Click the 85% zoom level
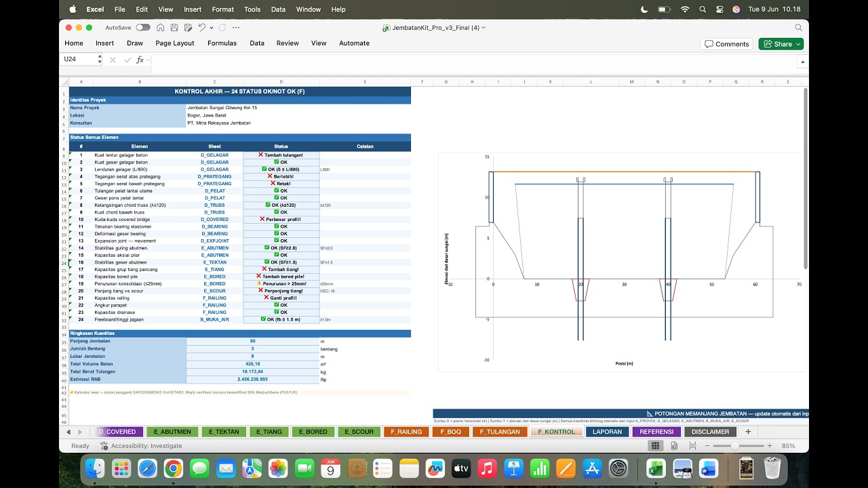The image size is (868, 488). [x=788, y=446]
